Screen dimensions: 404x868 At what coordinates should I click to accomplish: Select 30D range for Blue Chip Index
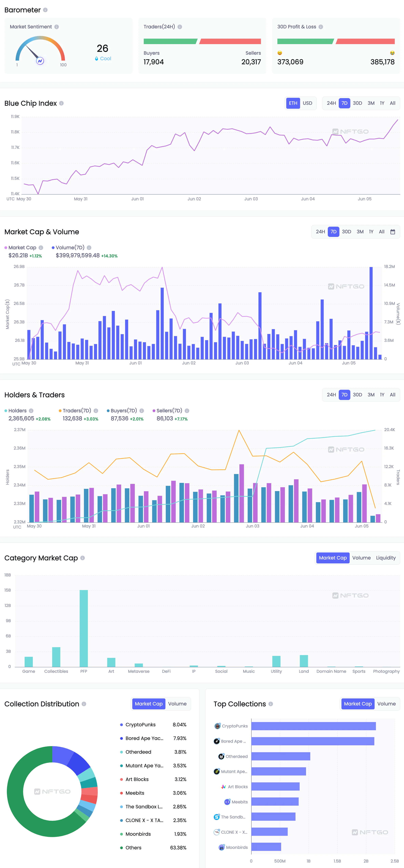click(357, 103)
